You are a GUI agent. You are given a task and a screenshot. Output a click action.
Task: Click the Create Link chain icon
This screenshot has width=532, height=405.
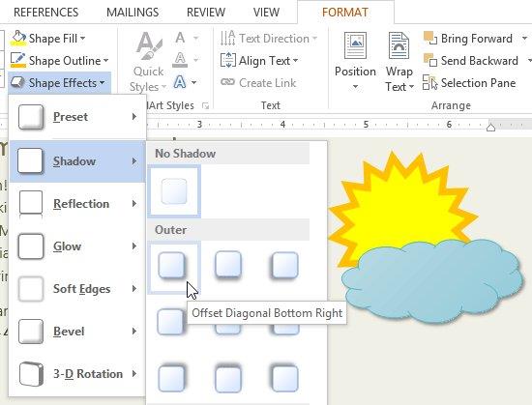click(x=227, y=82)
